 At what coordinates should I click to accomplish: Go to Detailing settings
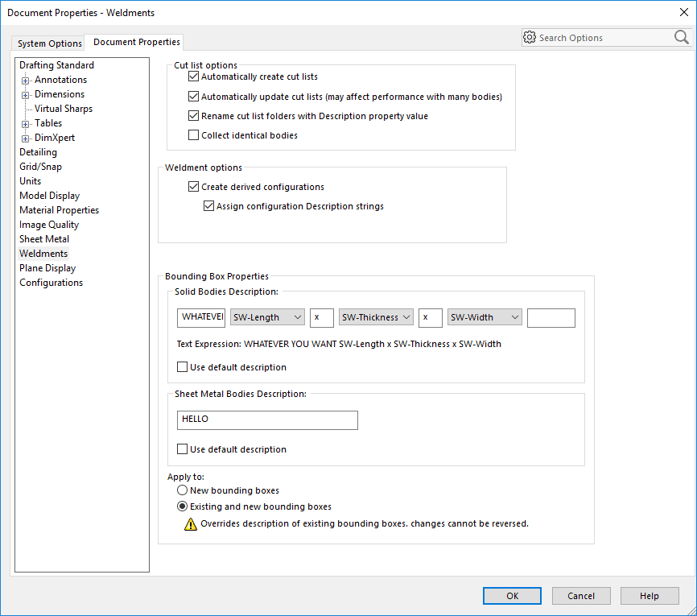point(38,152)
